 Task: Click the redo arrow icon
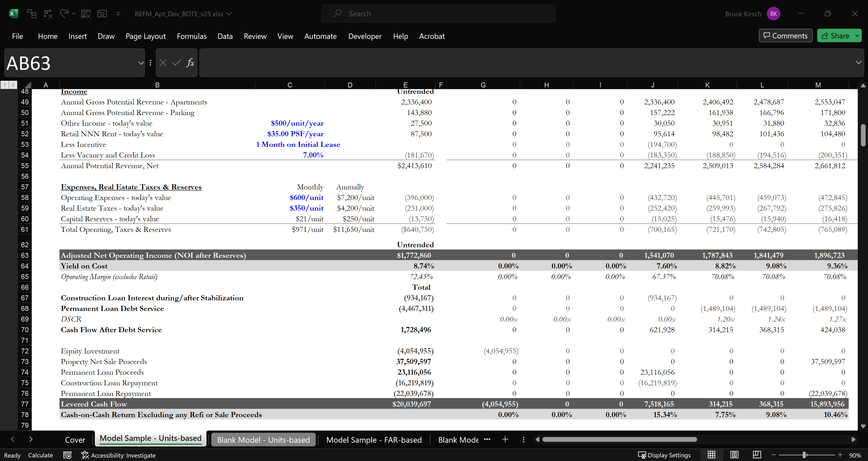[x=64, y=14]
